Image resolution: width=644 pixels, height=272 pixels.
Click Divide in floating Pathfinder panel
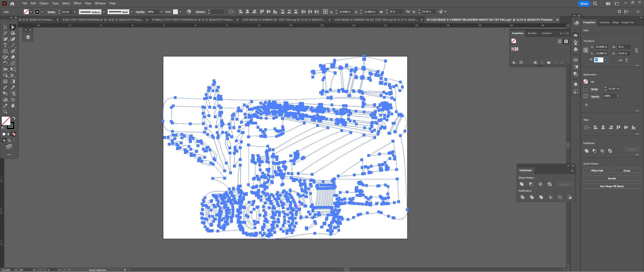tap(522, 197)
